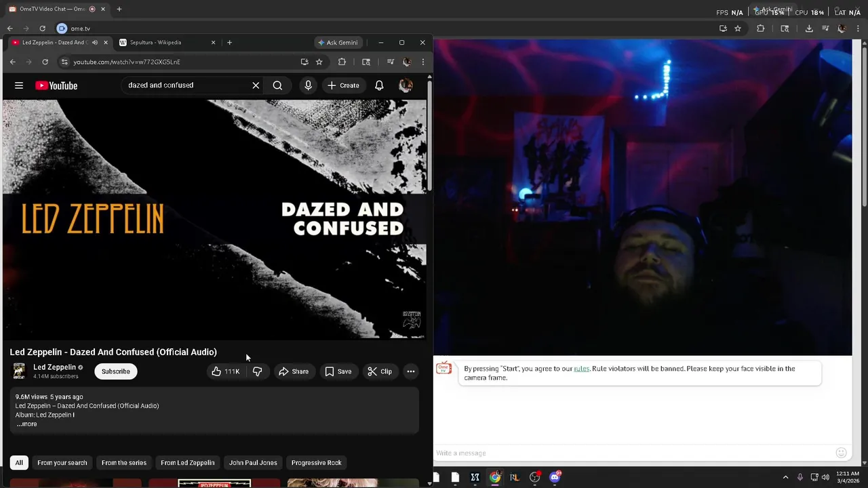Screen dimensions: 868x488
Task: Like the Dazed And Confused video
Action: [x=225, y=371]
